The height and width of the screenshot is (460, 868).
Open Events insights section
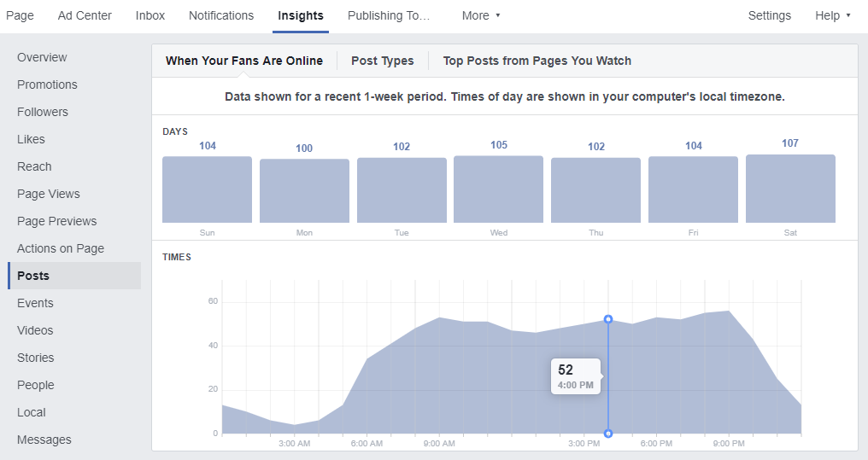(35, 303)
